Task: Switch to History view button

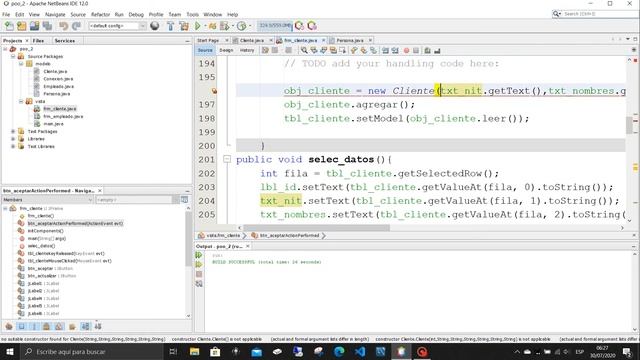Action: tap(247, 50)
